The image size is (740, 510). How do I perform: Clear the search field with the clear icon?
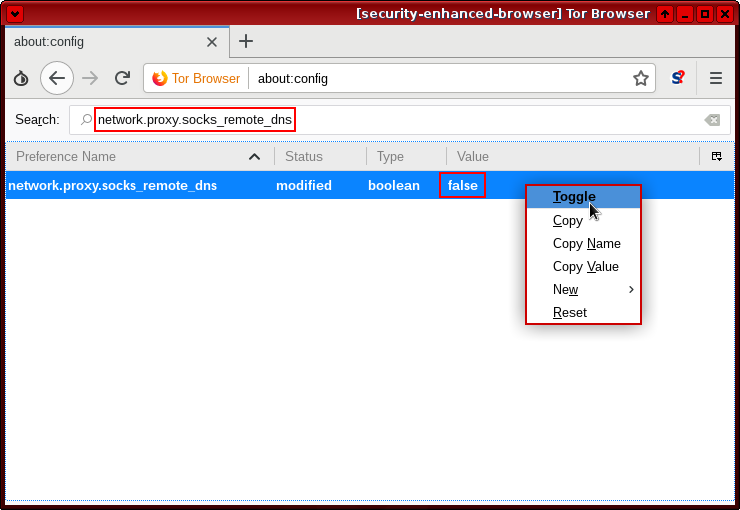pos(712,120)
